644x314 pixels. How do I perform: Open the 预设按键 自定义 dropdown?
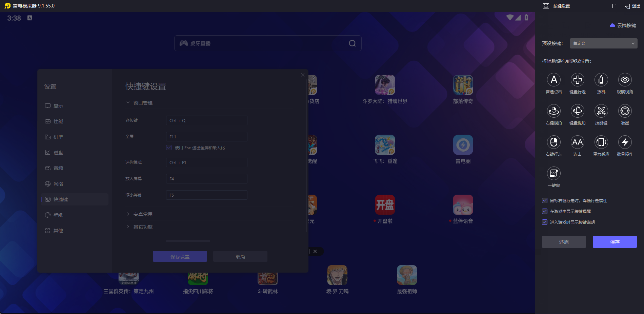click(x=603, y=43)
